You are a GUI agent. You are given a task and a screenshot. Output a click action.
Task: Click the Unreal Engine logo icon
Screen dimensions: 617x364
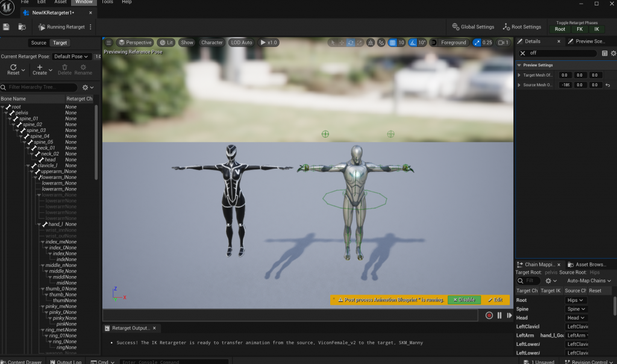[7, 7]
